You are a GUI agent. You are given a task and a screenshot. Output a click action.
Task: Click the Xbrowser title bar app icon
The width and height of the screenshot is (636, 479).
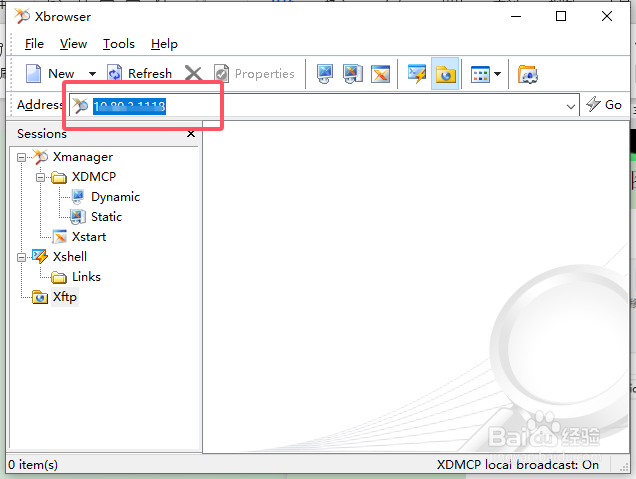click(22, 16)
